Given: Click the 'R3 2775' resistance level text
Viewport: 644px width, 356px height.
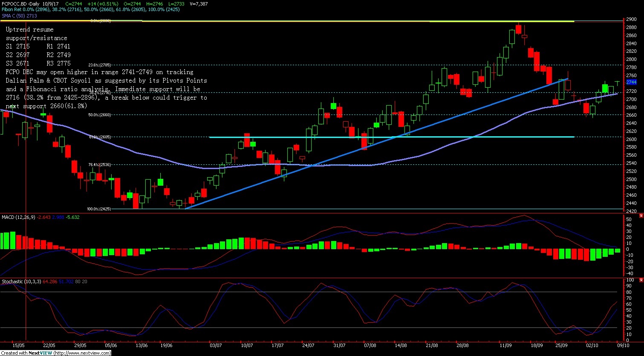Looking at the screenshot, I should [x=59, y=63].
